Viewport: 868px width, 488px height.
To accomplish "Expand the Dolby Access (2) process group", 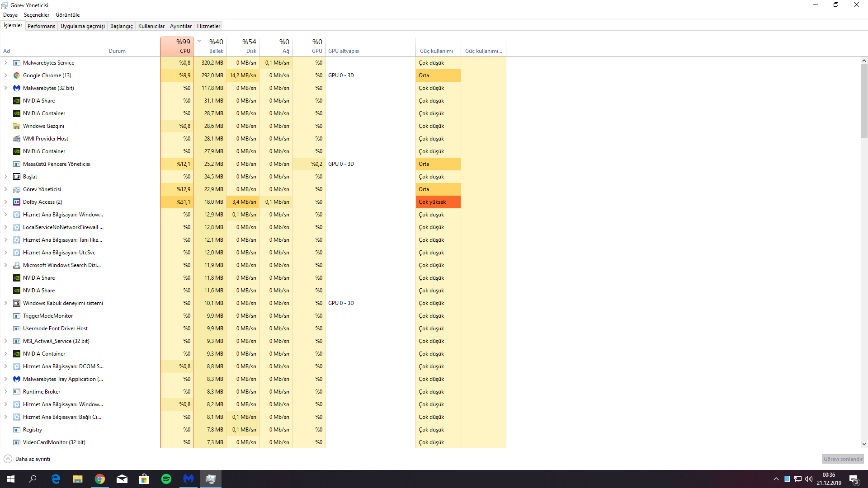I will 5,202.
